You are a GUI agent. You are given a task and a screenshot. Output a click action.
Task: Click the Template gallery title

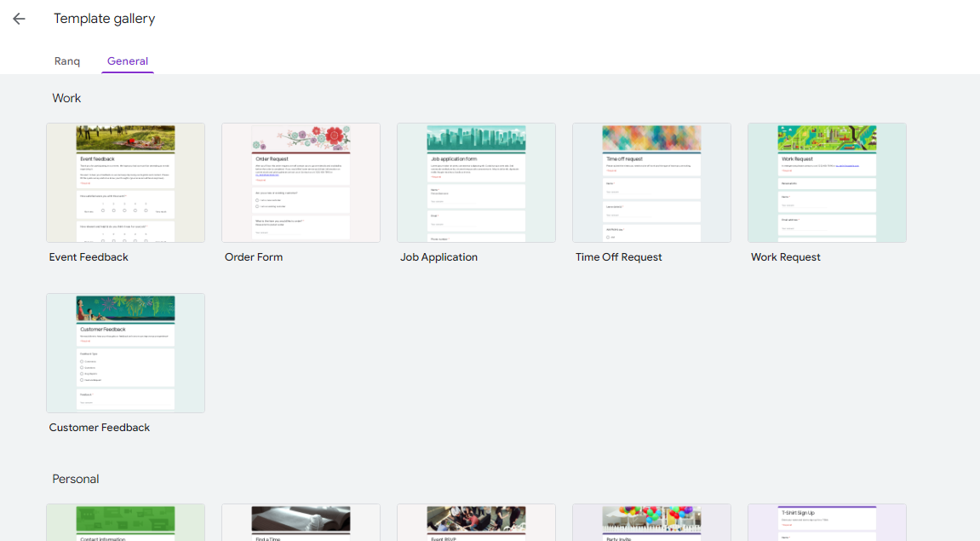105,19
